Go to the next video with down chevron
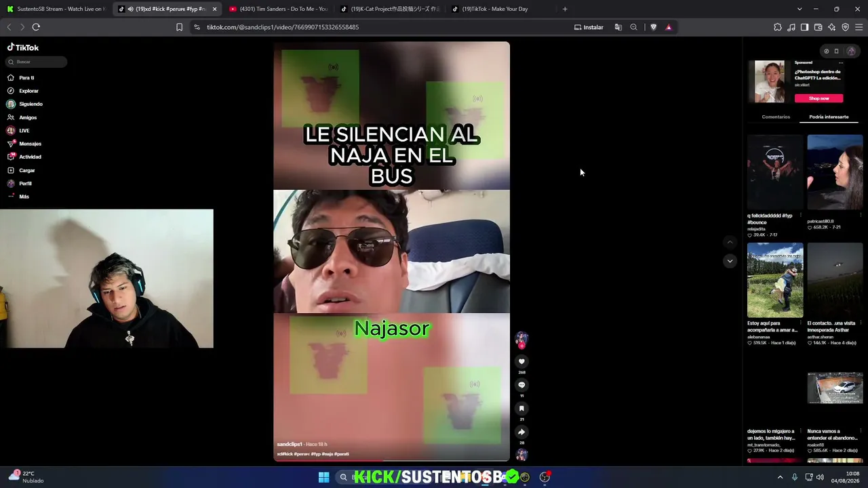Screen dimensions: 868x488 coord(730,261)
